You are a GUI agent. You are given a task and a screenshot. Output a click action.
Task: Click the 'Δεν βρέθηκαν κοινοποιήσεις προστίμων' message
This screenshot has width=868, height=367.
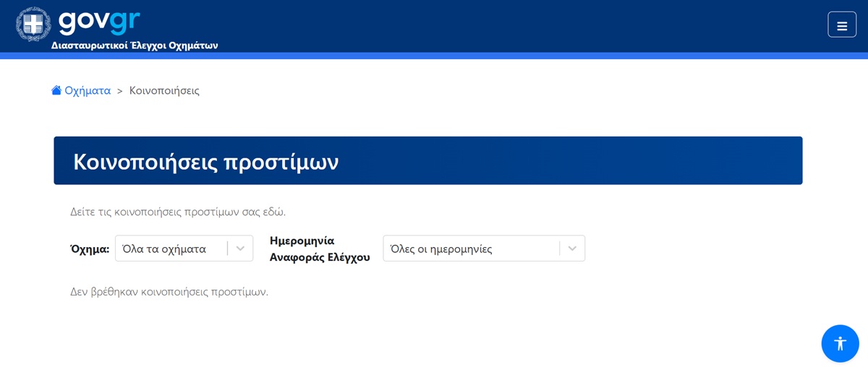[x=169, y=291]
